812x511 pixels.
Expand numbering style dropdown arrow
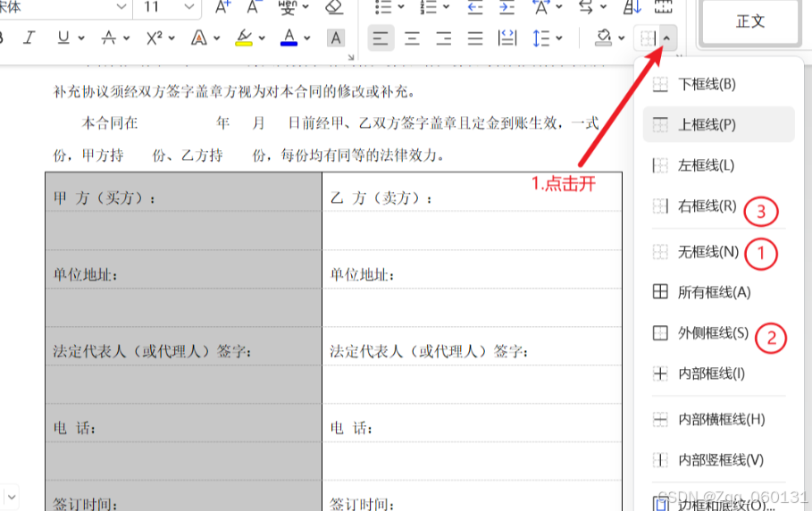pyautogui.click(x=447, y=7)
